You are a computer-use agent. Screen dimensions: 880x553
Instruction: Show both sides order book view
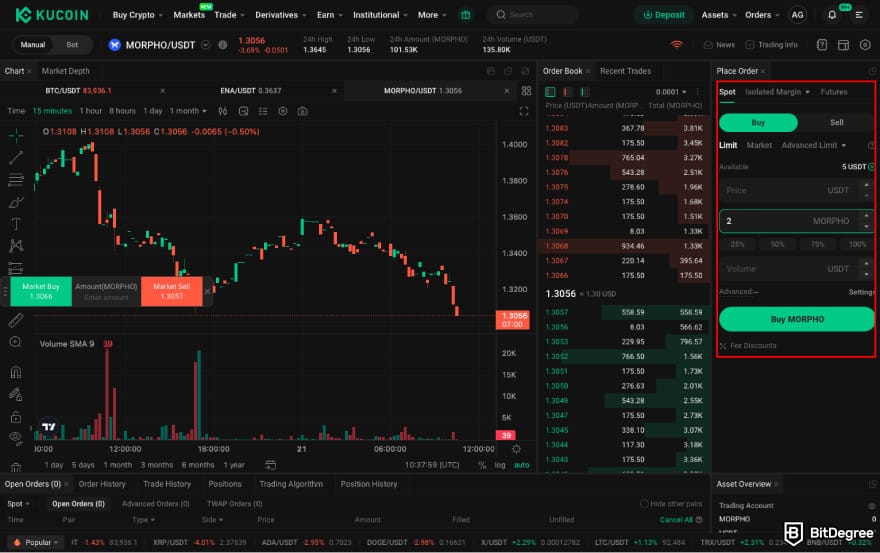coord(550,92)
